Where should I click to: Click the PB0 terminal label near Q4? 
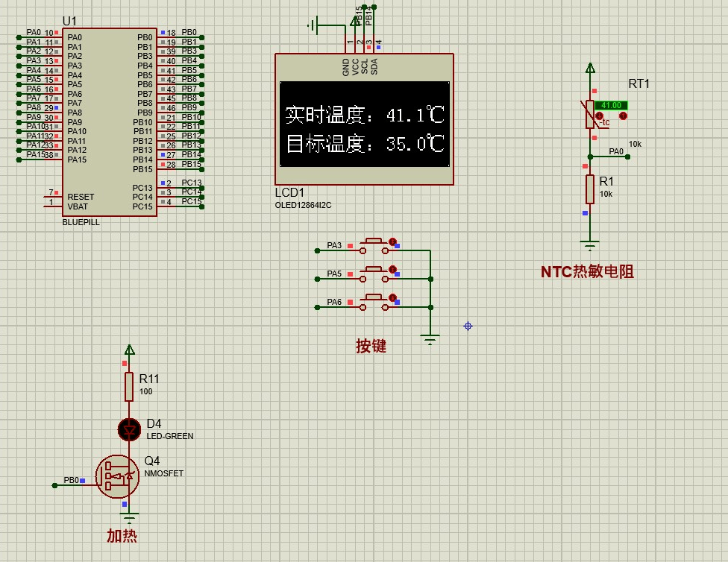click(x=72, y=481)
